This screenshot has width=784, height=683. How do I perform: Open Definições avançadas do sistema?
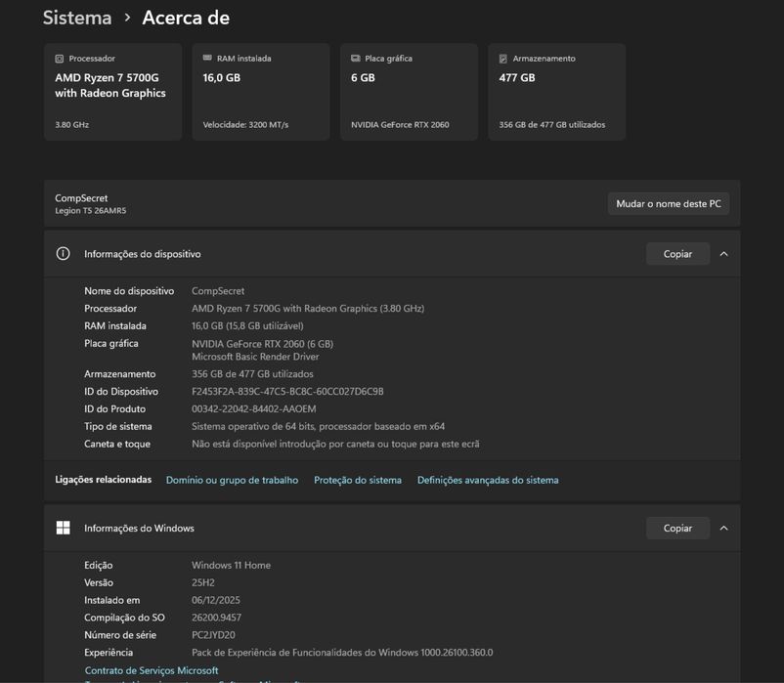click(488, 480)
